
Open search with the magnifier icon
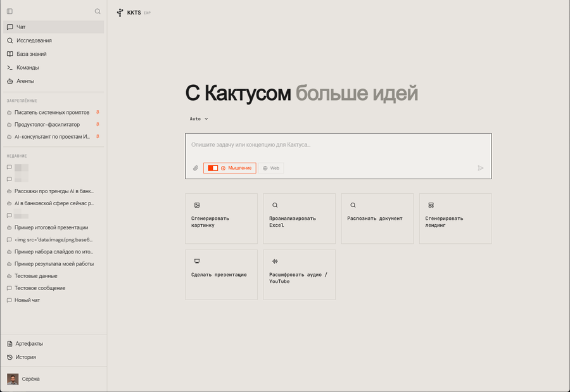click(98, 11)
